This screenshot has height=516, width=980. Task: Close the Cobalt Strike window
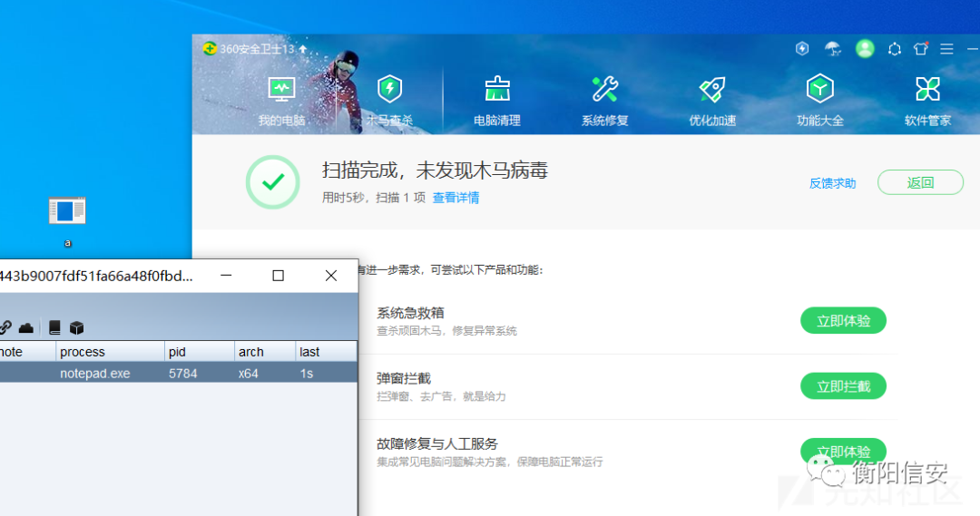331,276
